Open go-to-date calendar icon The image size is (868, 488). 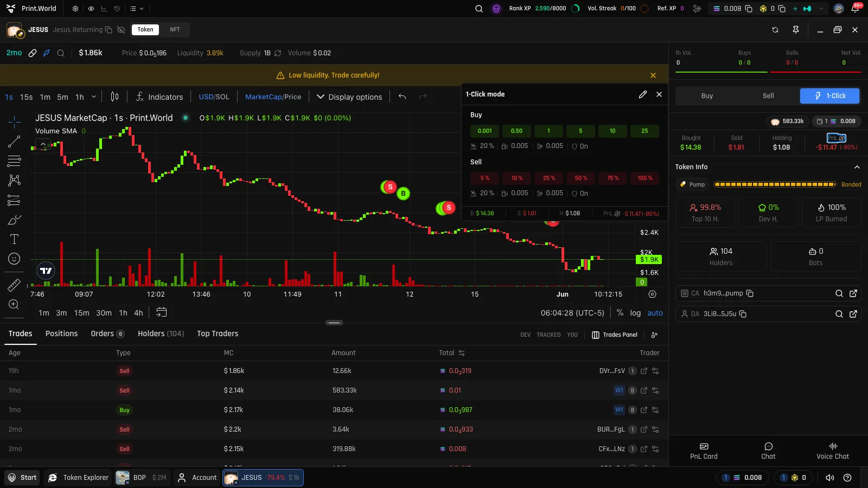(x=161, y=312)
